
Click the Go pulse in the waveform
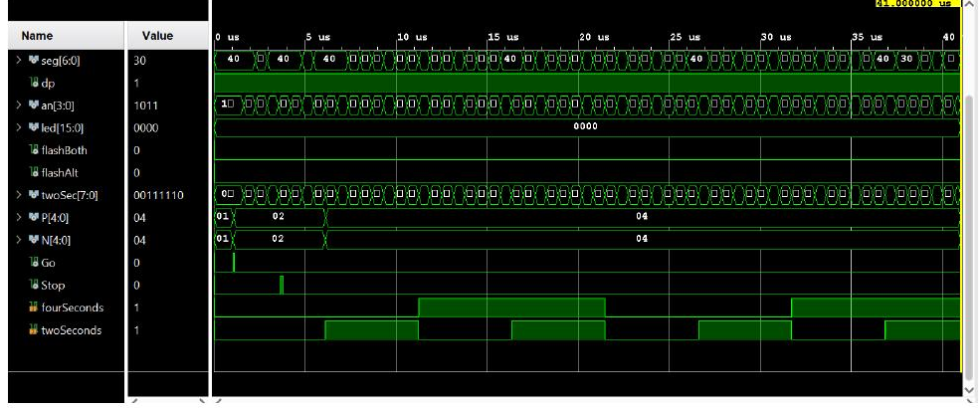(x=233, y=263)
